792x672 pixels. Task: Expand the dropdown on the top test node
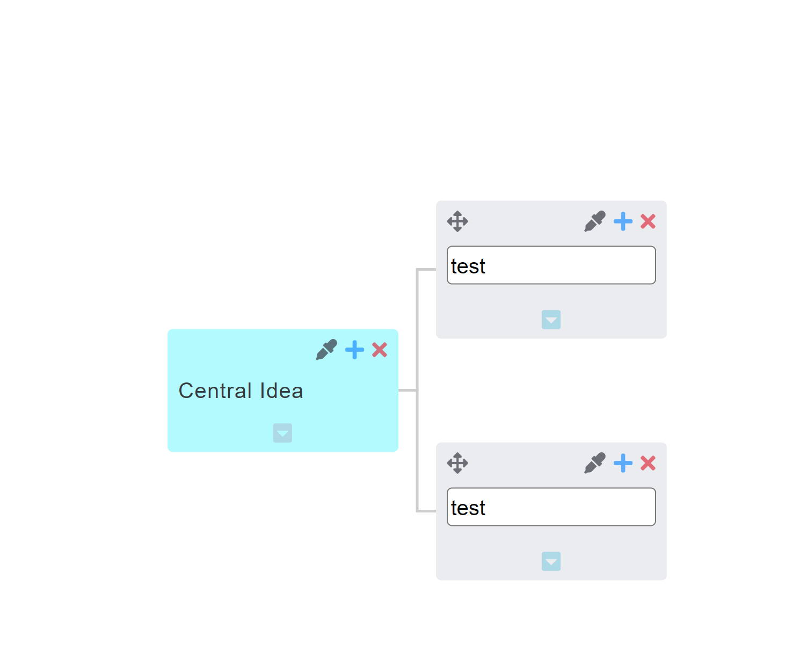551,320
